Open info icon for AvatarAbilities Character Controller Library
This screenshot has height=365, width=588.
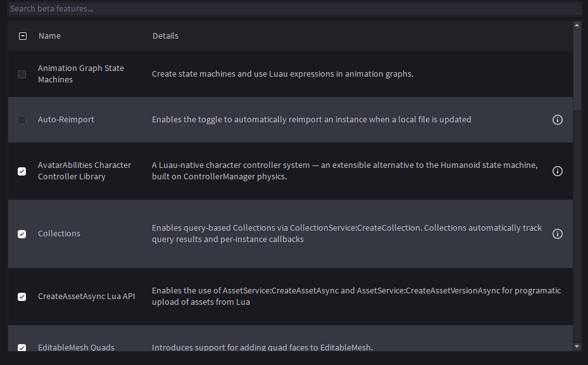click(557, 171)
